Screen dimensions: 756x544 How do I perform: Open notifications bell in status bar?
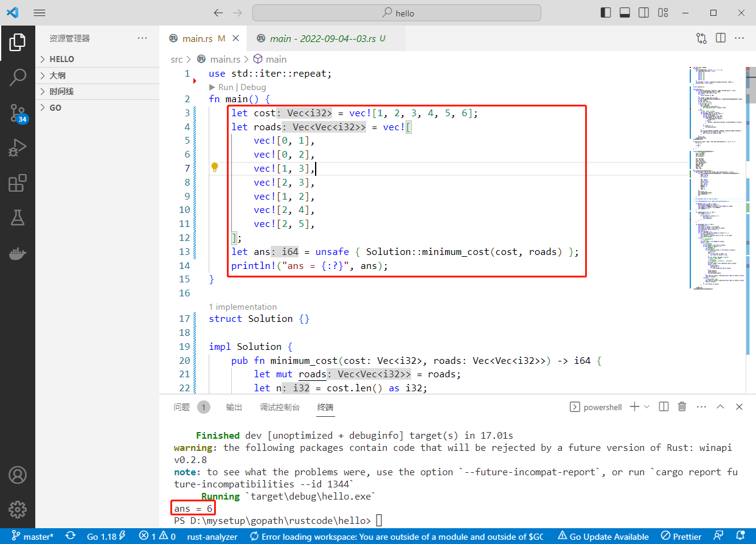740,536
